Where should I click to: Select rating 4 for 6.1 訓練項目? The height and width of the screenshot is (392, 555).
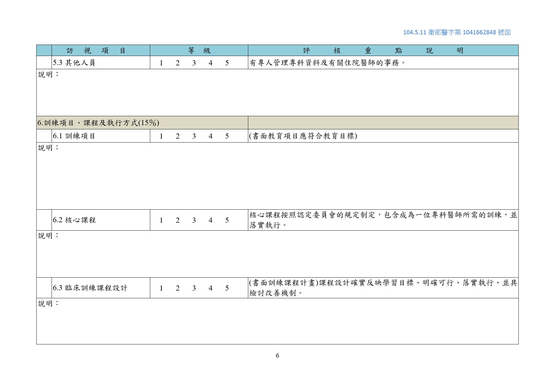210,136
